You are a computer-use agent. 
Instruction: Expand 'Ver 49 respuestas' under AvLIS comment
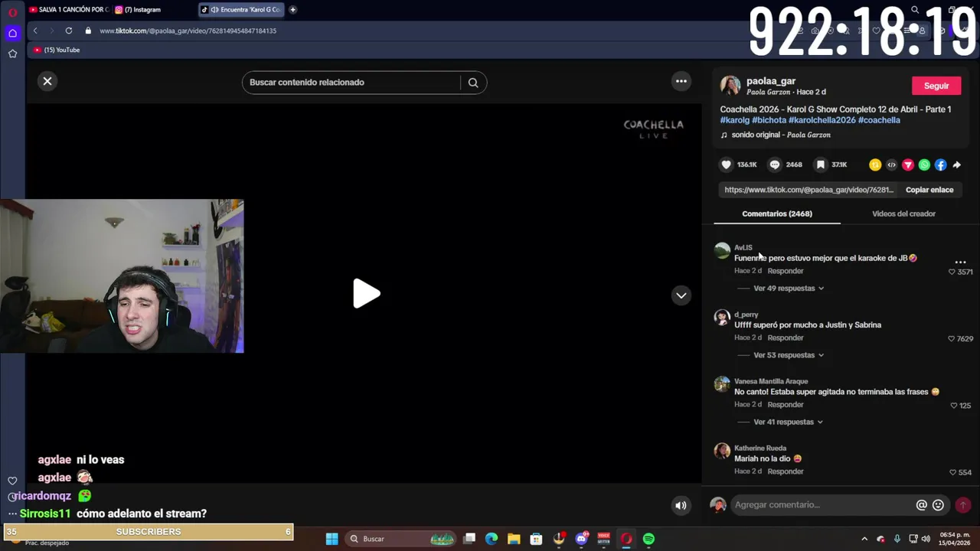point(789,289)
